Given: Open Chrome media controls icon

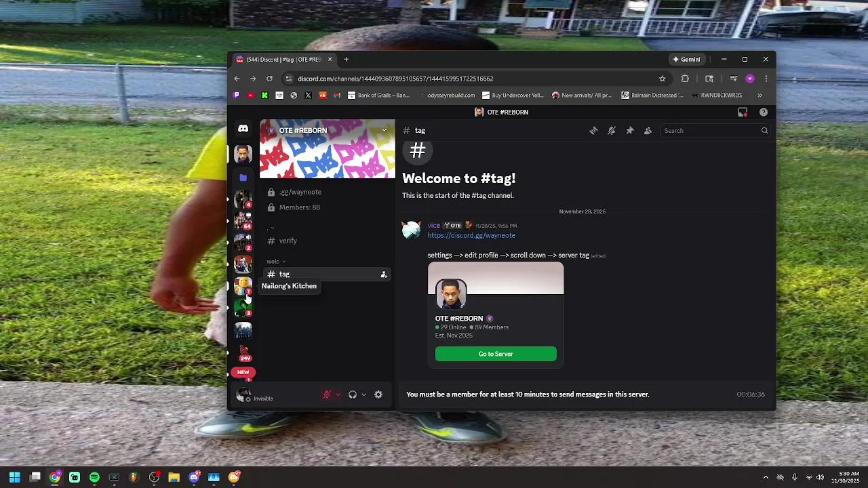Looking at the screenshot, I should coord(733,79).
